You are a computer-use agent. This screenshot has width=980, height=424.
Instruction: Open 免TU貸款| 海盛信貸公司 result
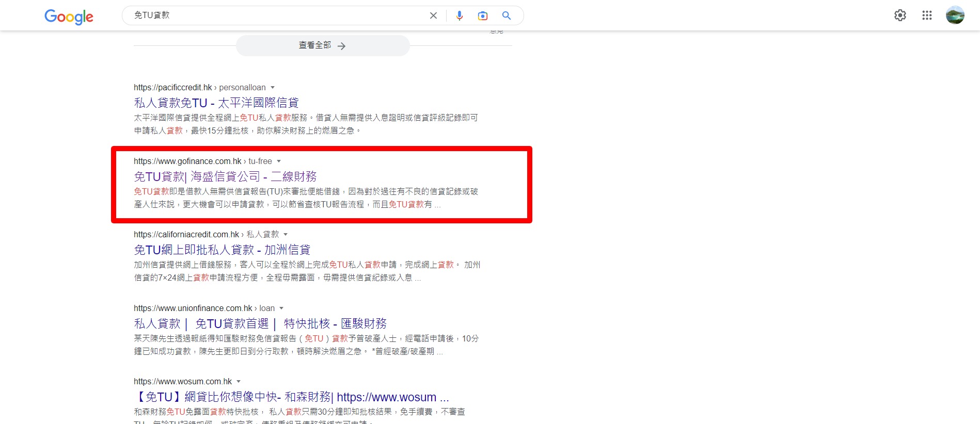pos(225,176)
